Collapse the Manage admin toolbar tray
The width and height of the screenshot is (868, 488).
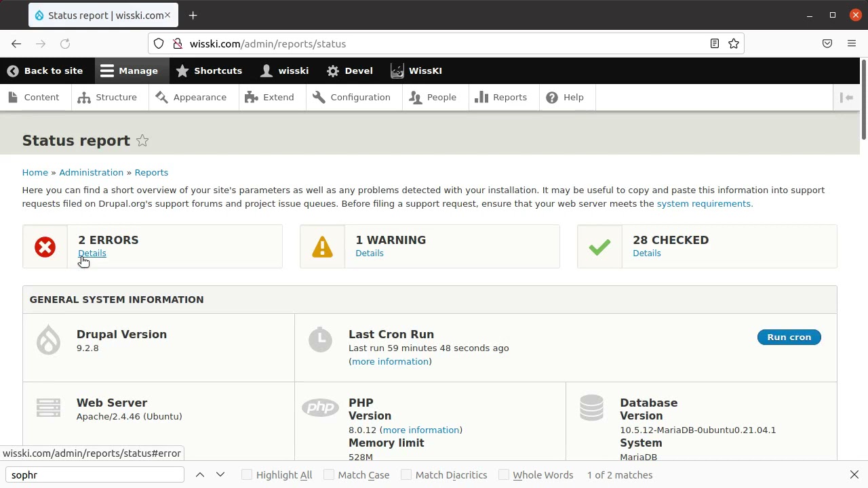tap(129, 71)
